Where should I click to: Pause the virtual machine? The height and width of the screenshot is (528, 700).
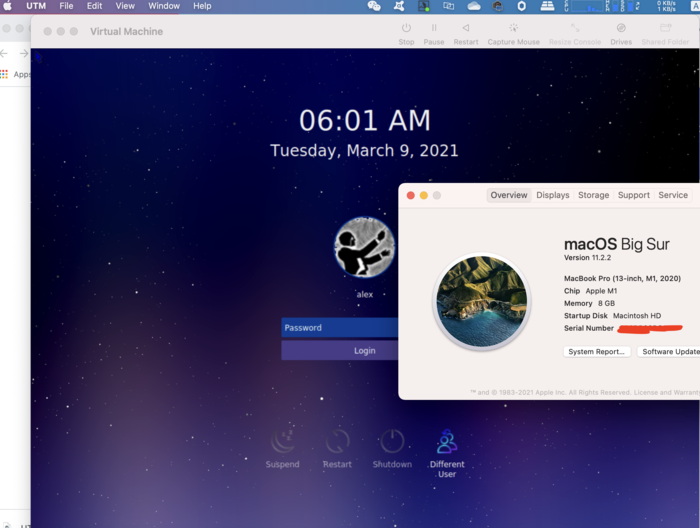click(433, 34)
